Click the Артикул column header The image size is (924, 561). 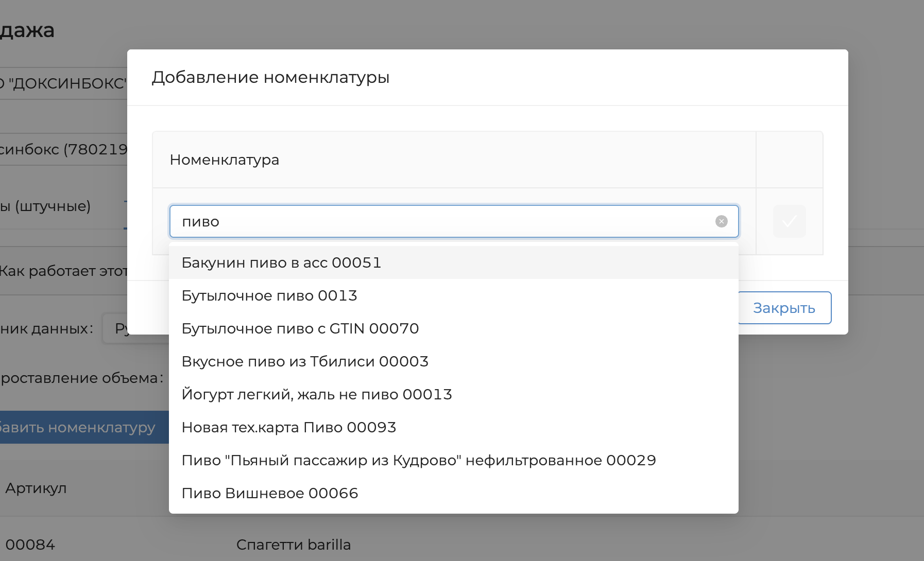point(36,488)
